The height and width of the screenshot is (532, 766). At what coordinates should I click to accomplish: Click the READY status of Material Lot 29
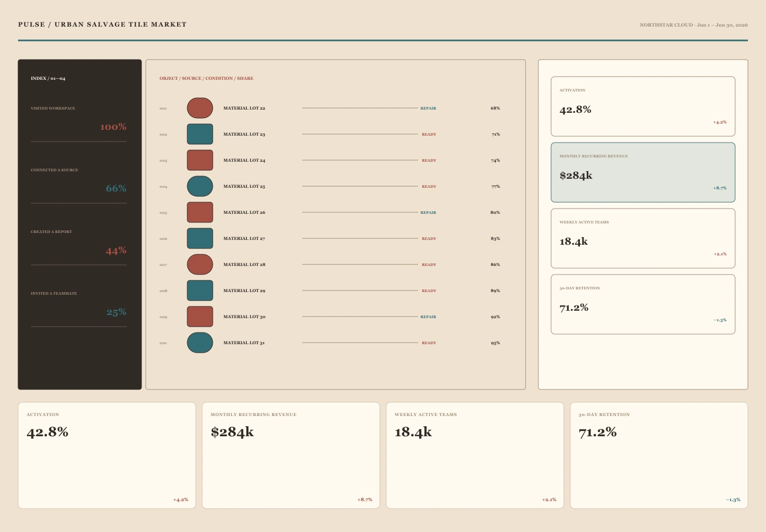tap(429, 290)
